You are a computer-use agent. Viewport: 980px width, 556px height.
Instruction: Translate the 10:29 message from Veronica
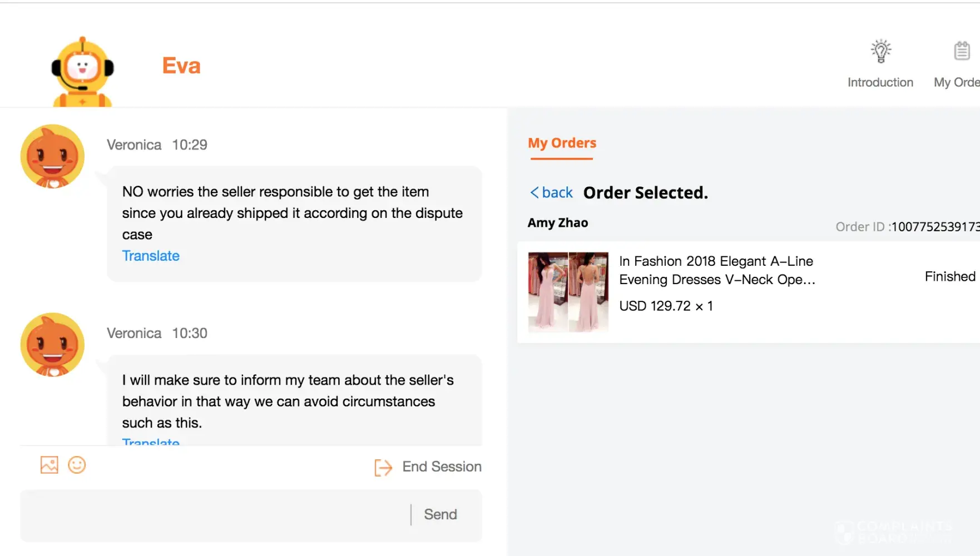coord(151,256)
